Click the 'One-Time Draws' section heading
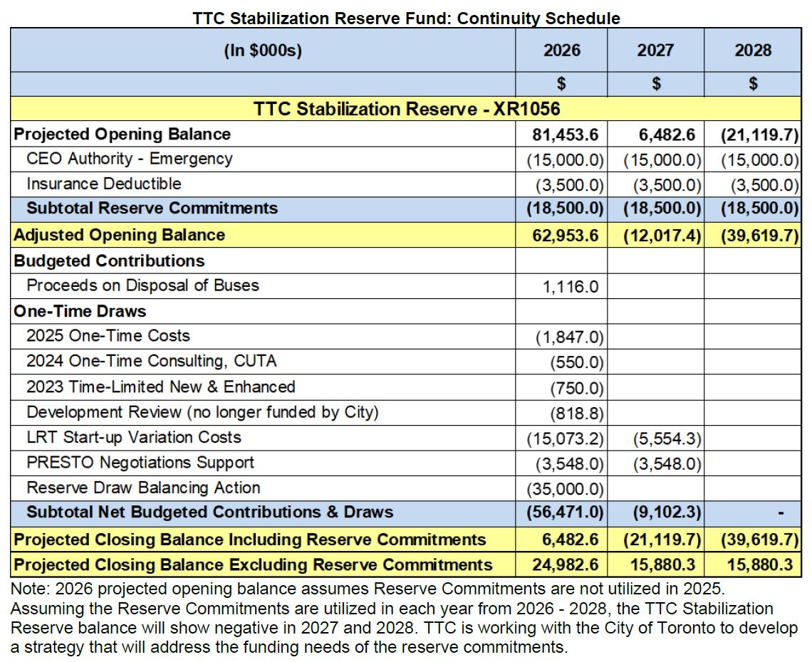Image resolution: width=812 pixels, height=662 pixels. [80, 311]
